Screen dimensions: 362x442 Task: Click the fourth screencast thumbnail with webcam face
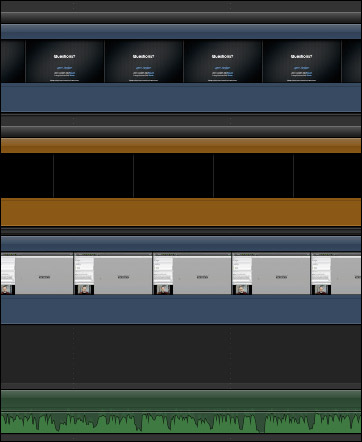click(271, 274)
